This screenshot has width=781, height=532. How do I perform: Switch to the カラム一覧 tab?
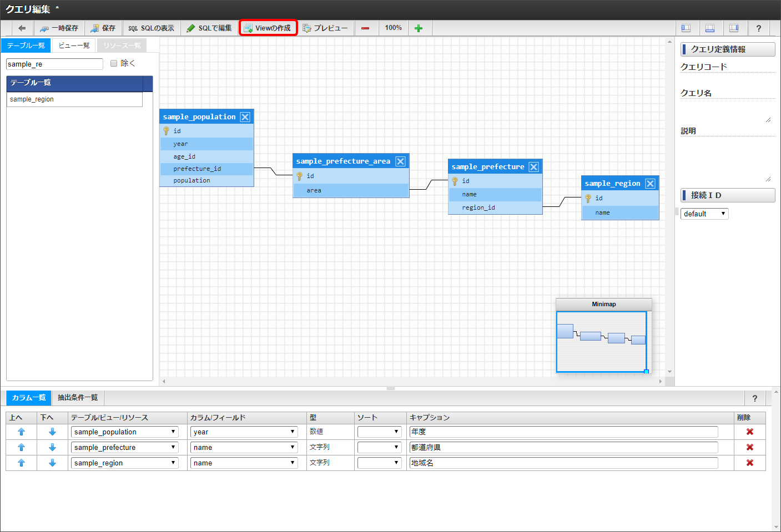28,398
